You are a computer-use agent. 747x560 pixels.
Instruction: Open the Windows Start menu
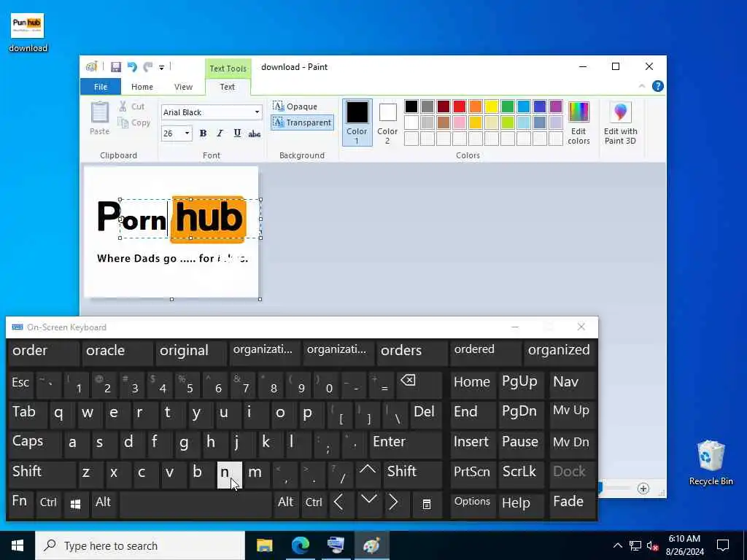point(18,545)
